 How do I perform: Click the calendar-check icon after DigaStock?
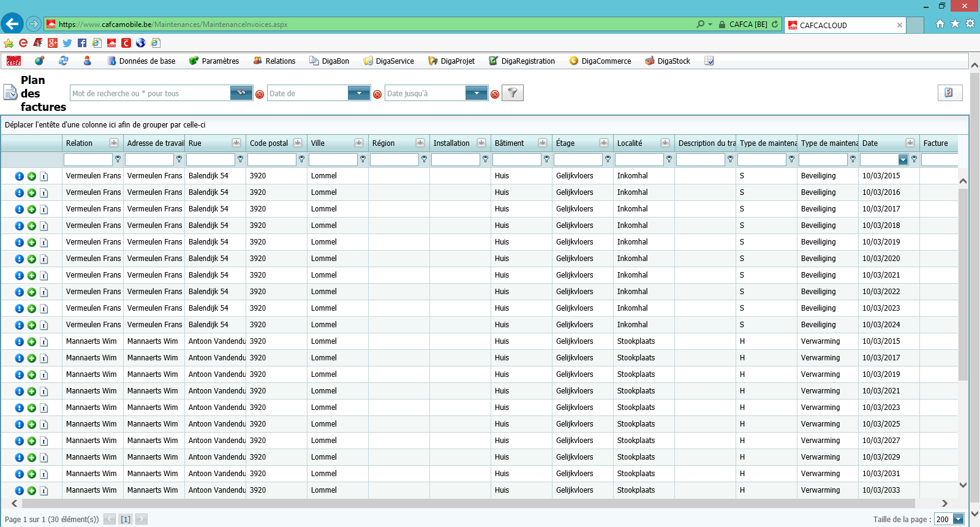point(709,61)
